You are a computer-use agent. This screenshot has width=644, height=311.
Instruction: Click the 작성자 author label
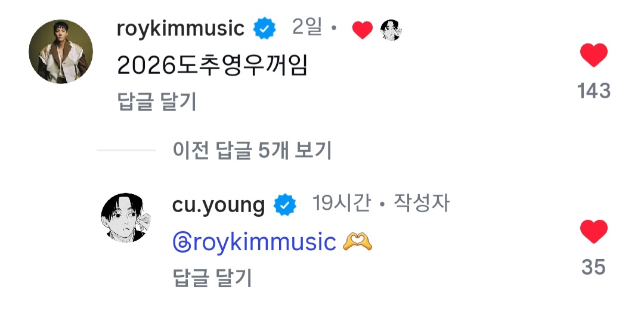pyautogui.click(x=422, y=203)
